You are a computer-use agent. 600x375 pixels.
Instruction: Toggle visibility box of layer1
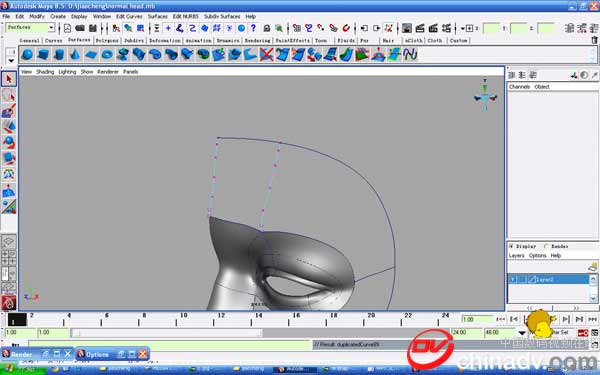(513, 279)
